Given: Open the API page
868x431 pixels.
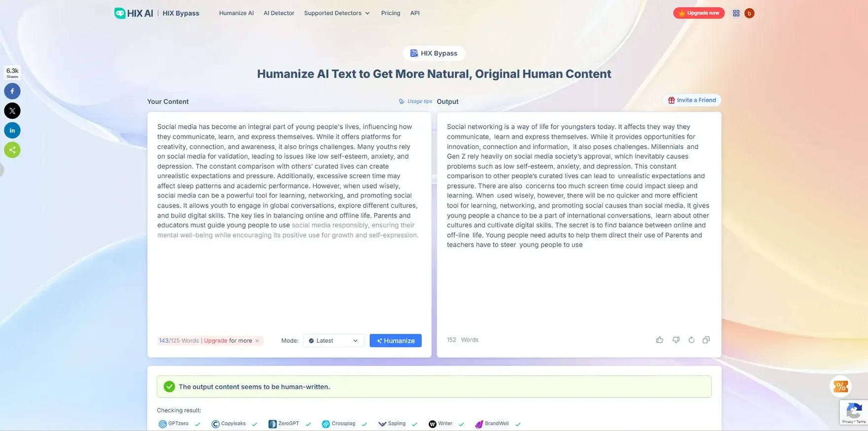Looking at the screenshot, I should point(415,13).
